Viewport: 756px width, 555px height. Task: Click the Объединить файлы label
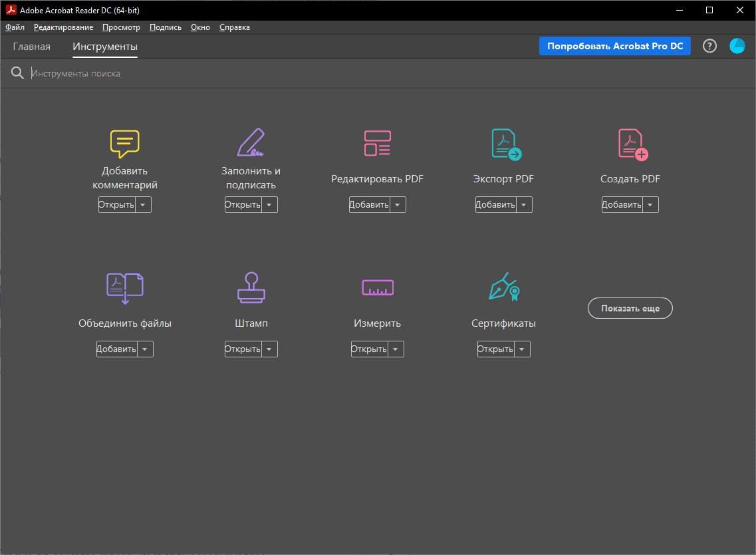point(125,323)
